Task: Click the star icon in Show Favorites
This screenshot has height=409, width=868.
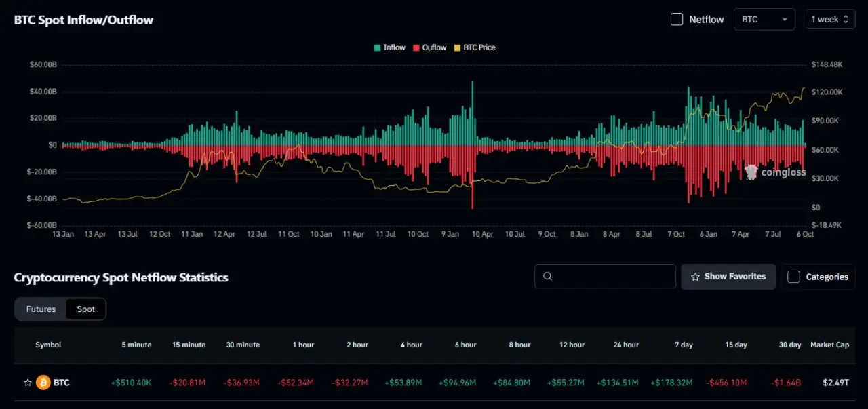Action: (695, 277)
